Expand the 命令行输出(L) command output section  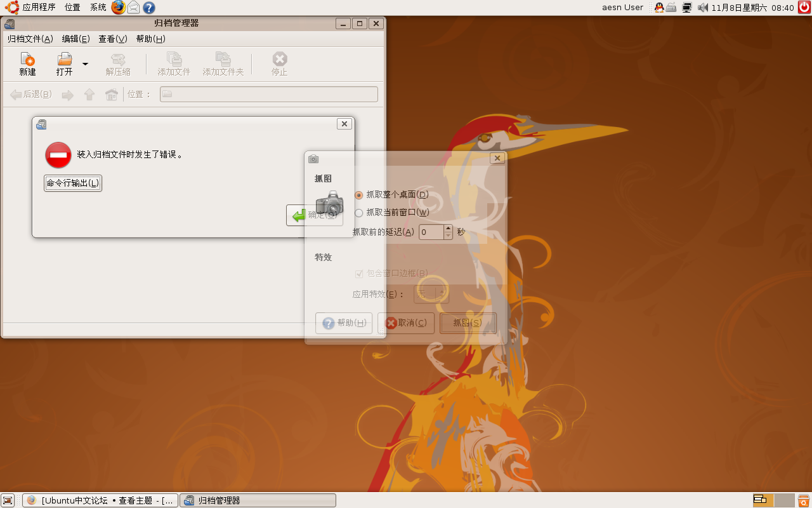pyautogui.click(x=73, y=184)
